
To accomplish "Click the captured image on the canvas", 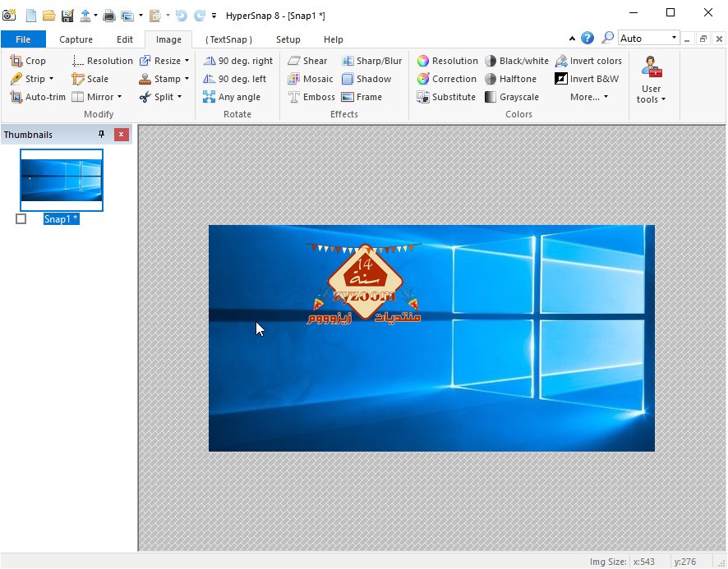I will tap(431, 338).
